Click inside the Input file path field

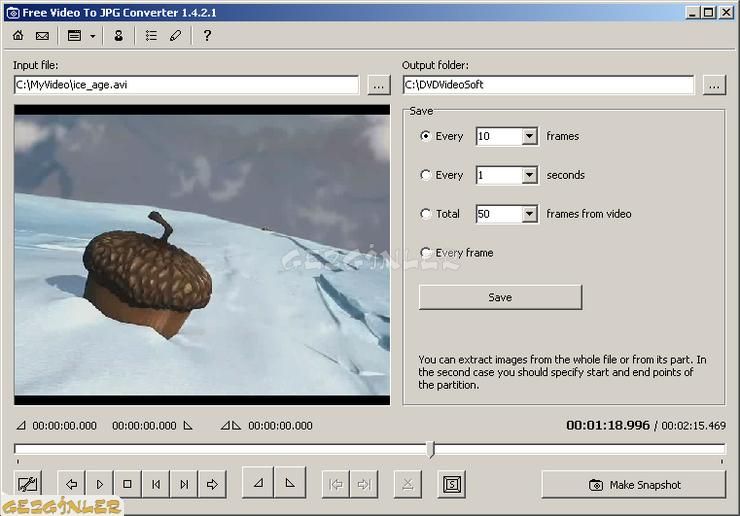click(186, 85)
